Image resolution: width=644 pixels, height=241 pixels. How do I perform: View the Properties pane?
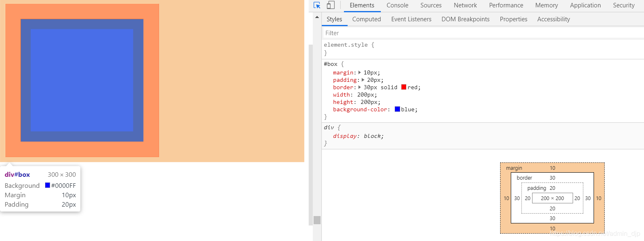pos(513,19)
